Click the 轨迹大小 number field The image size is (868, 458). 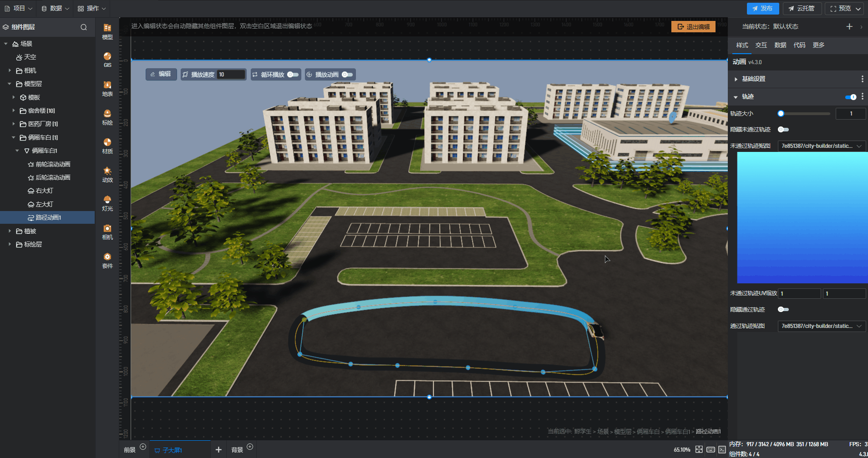pos(850,114)
